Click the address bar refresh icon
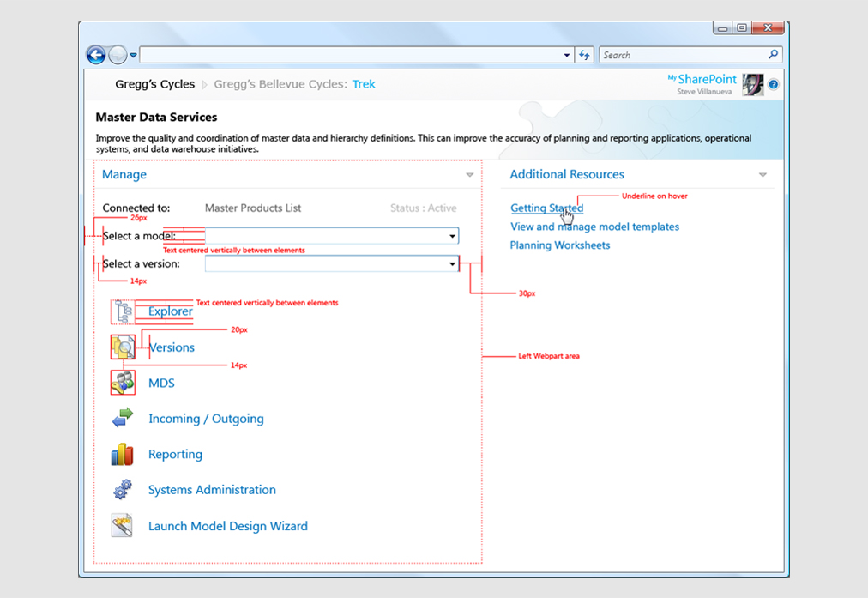The image size is (868, 598). [x=585, y=55]
